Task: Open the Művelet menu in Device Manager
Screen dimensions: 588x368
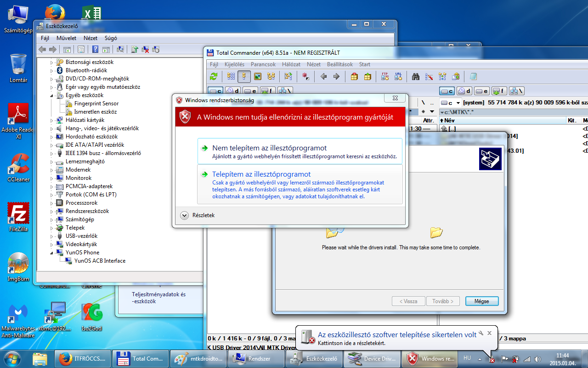Action: [66, 38]
